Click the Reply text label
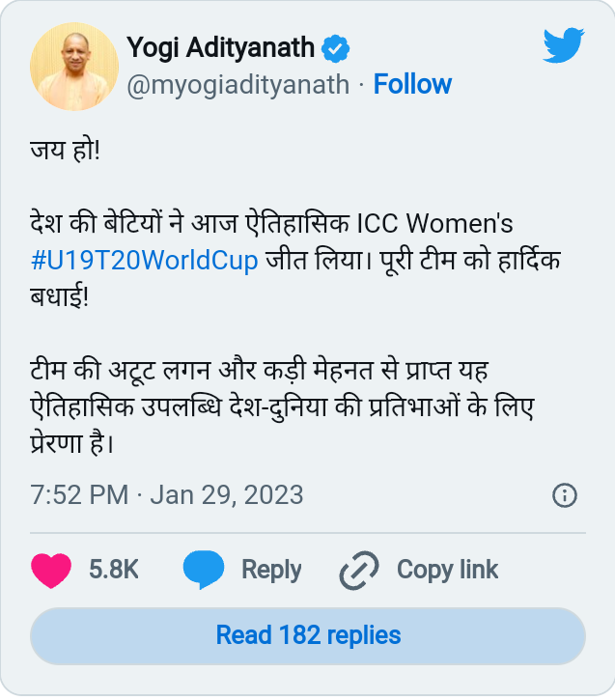Screen dimensions: 615x700 [271, 570]
